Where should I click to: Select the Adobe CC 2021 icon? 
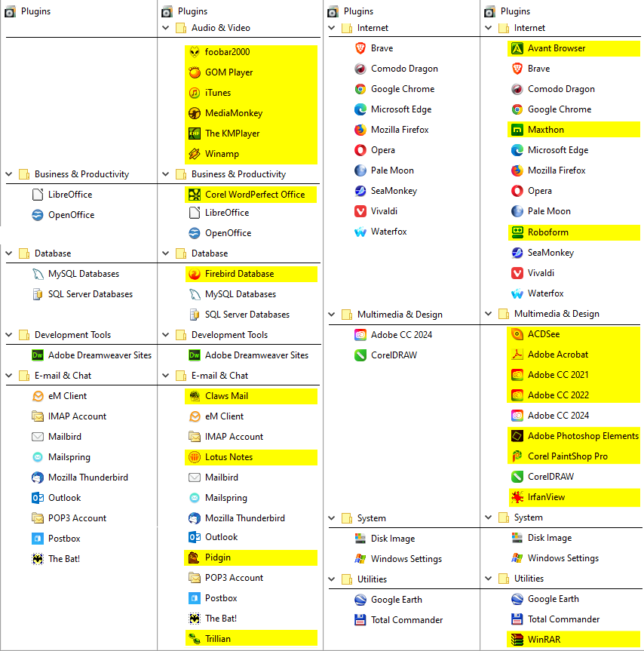(x=517, y=374)
